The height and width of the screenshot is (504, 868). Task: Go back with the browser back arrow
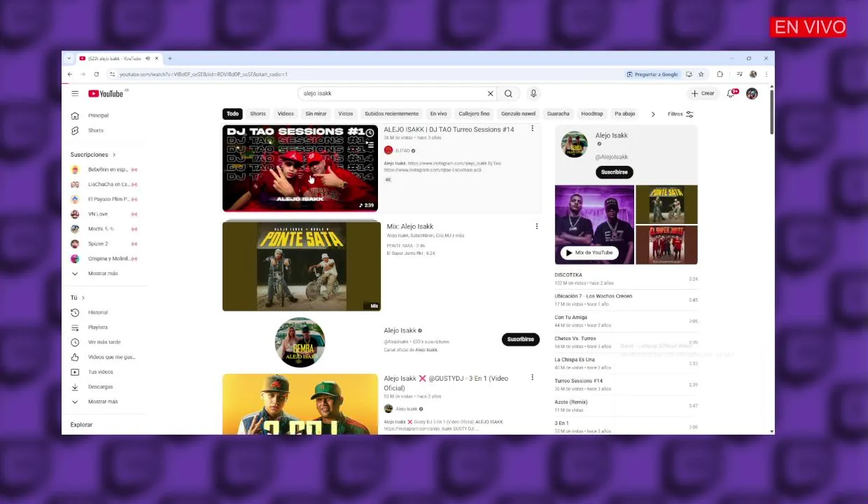point(70,74)
